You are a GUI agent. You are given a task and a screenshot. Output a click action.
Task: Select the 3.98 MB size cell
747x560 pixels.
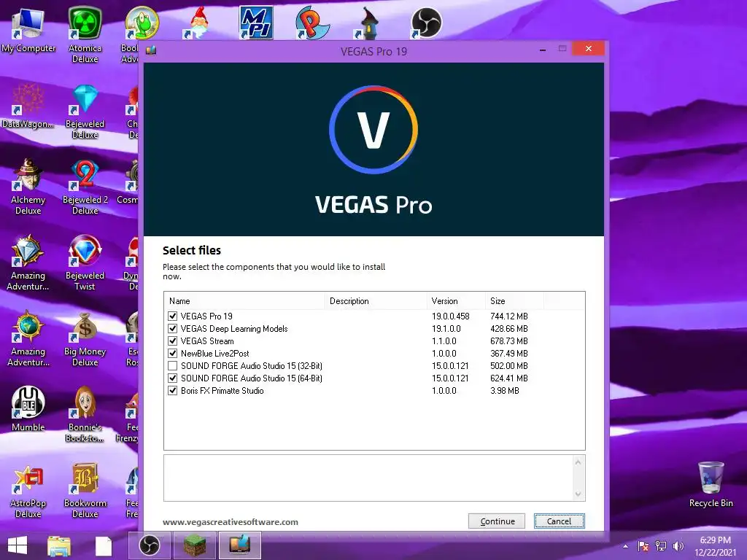point(505,391)
